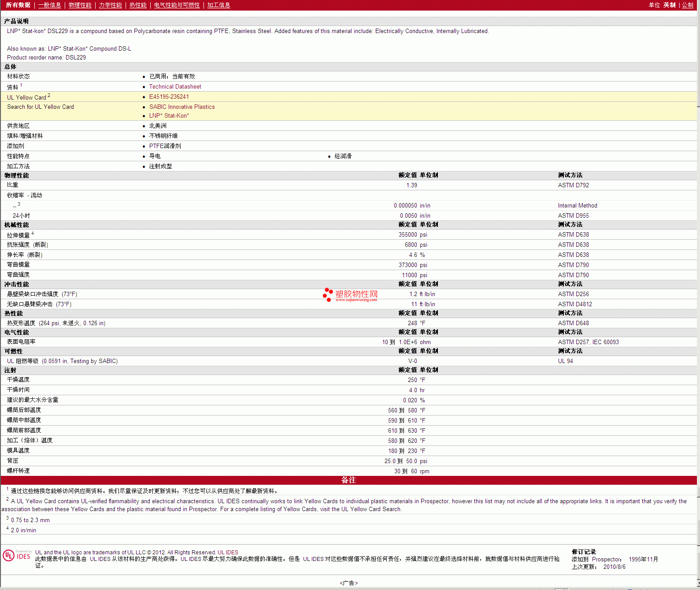
Task: Open UL Yellow Card E45195-236241
Action: [169, 97]
